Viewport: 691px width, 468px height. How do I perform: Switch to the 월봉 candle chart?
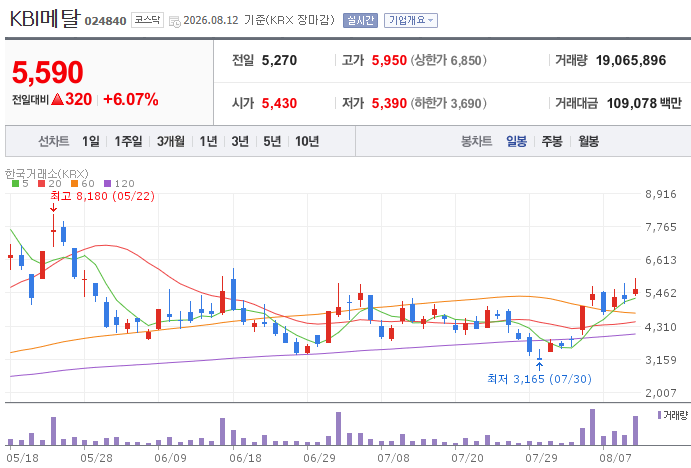[588, 141]
